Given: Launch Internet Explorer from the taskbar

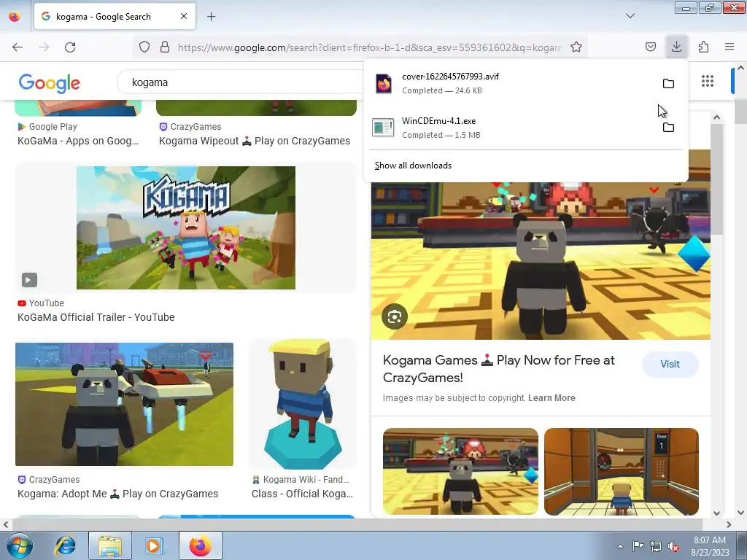Looking at the screenshot, I should pos(65,545).
